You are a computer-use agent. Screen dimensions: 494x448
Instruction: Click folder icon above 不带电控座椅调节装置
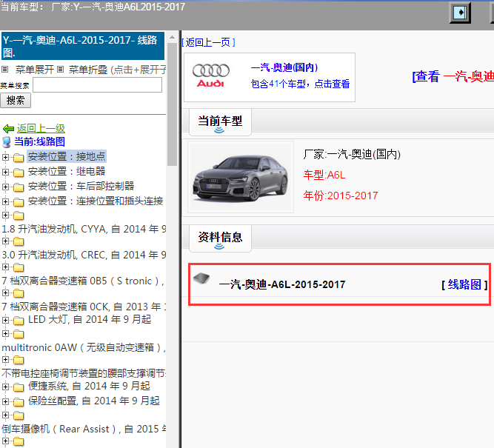click(19, 360)
